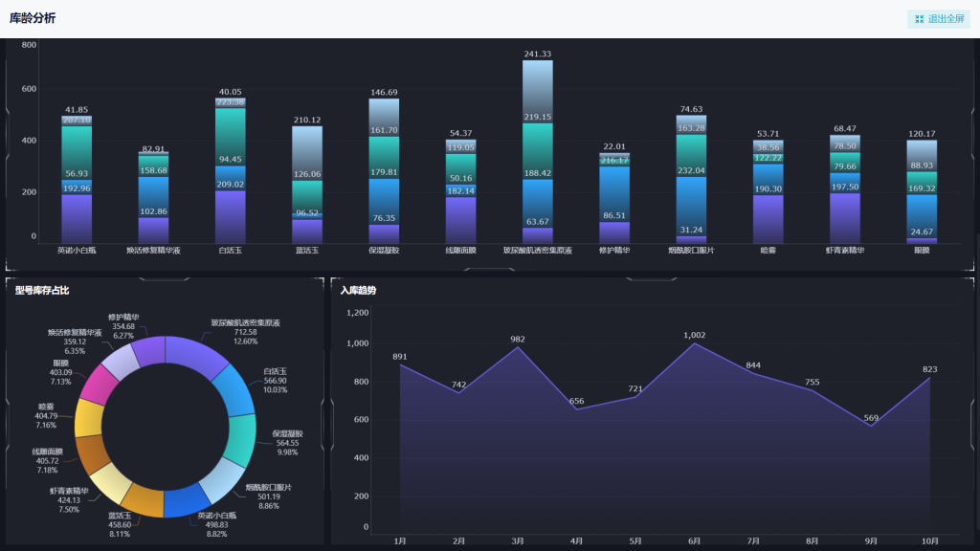
Task: Click the 库龄分析 page title
Action: tap(33, 18)
